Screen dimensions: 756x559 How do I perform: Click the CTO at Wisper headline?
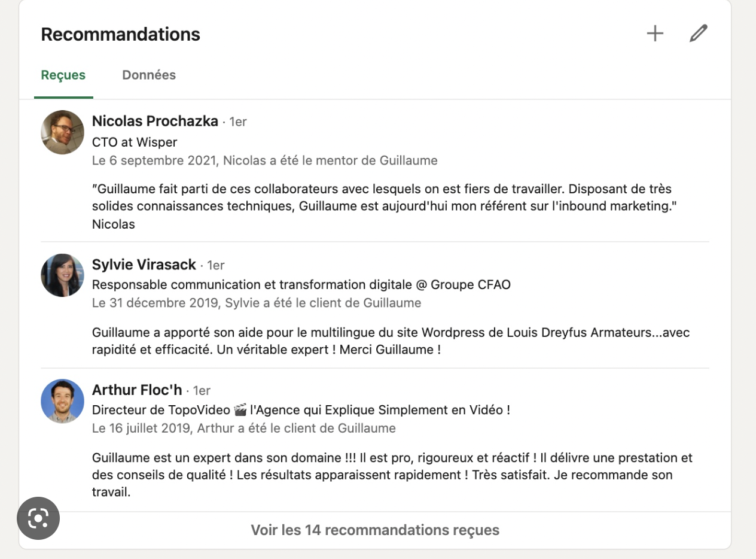click(x=135, y=142)
